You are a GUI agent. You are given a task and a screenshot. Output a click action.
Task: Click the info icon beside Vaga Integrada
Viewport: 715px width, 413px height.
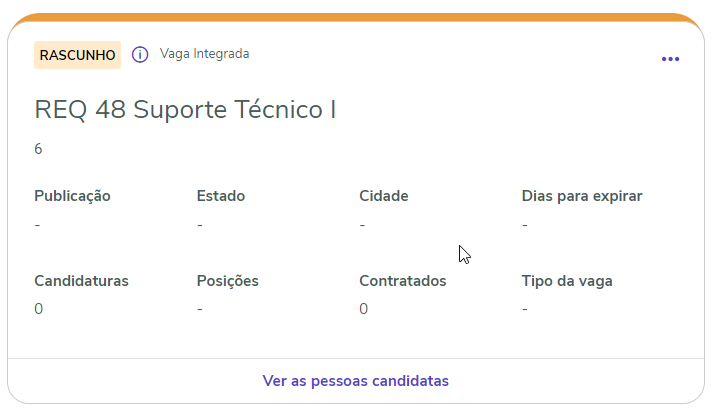(x=140, y=54)
